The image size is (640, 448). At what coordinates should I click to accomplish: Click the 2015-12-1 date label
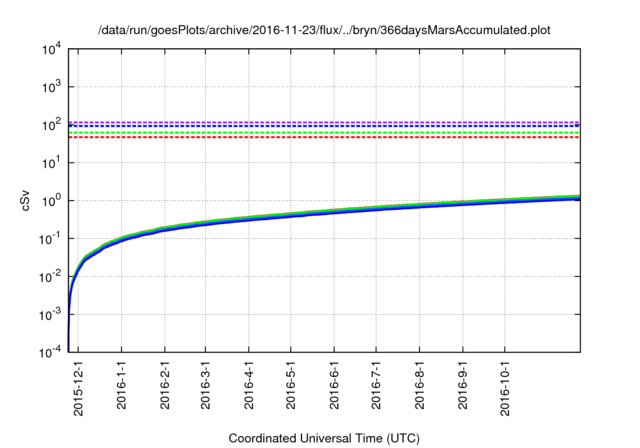tap(78, 388)
